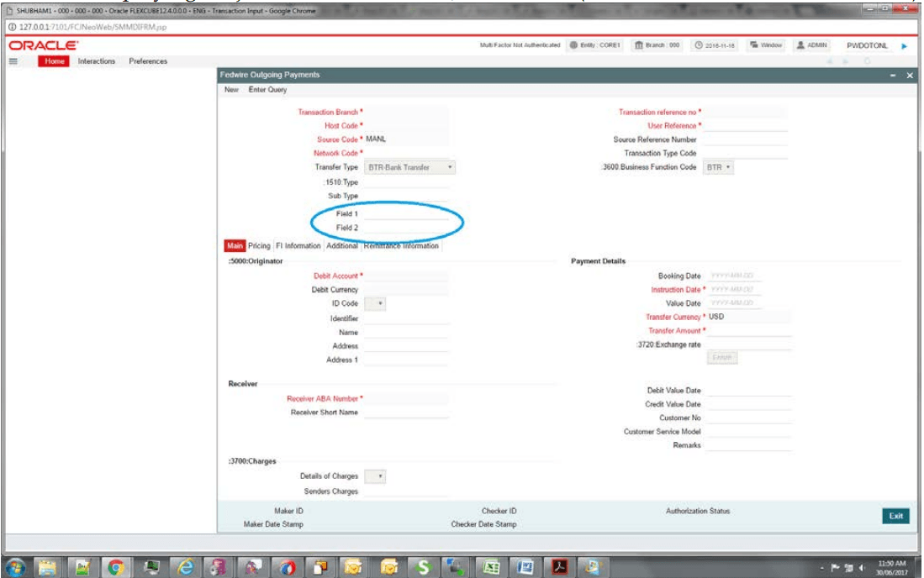
Task: Select the Home menu
Action: (54, 61)
